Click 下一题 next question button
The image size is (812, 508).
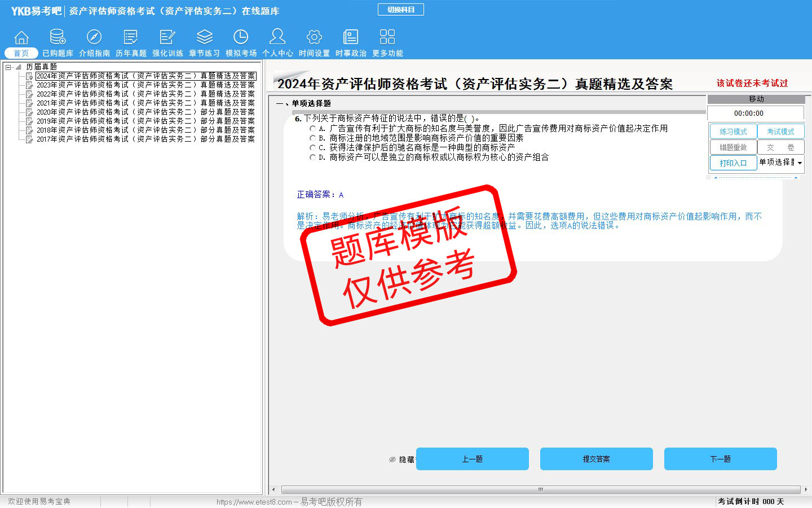[x=720, y=459]
